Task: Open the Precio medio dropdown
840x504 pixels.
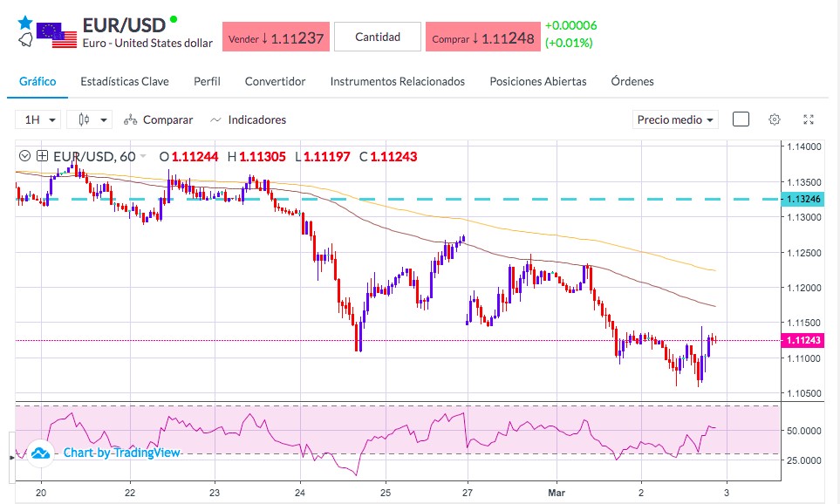Action: point(675,119)
